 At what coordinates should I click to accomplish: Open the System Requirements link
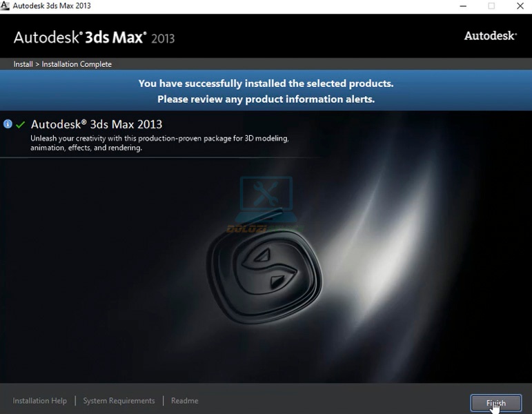coord(119,401)
